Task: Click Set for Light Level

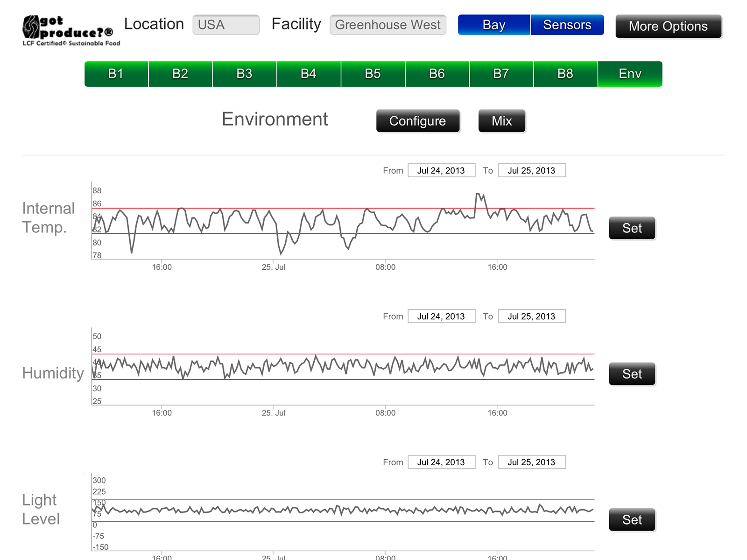Action: [x=632, y=520]
